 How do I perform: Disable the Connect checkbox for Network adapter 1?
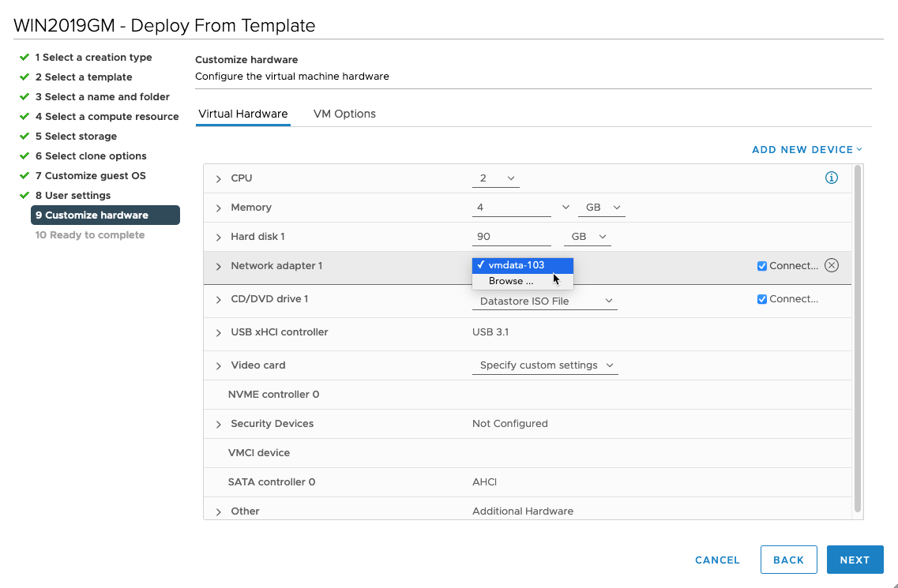point(762,265)
